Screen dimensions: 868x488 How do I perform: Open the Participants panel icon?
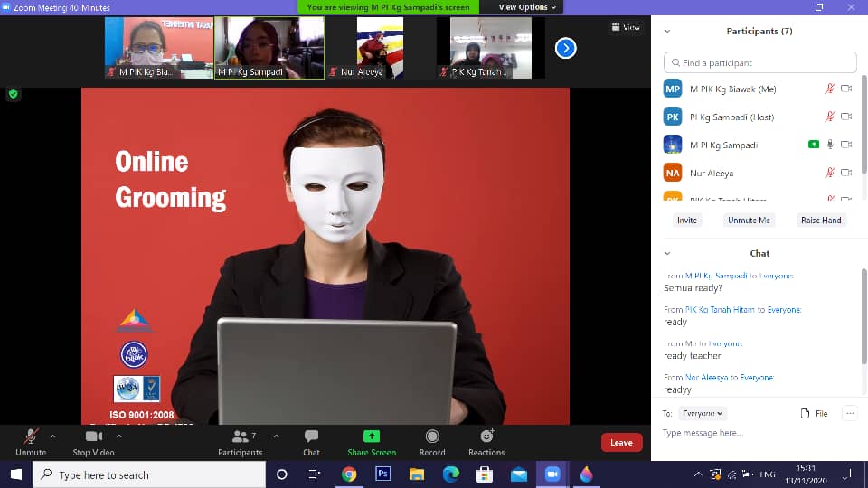[240, 436]
